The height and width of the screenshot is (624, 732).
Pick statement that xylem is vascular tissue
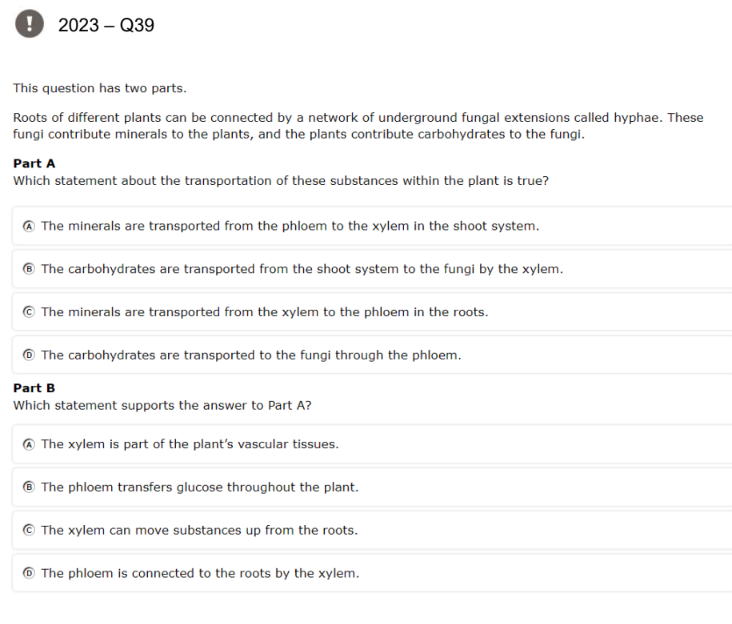click(x=372, y=444)
